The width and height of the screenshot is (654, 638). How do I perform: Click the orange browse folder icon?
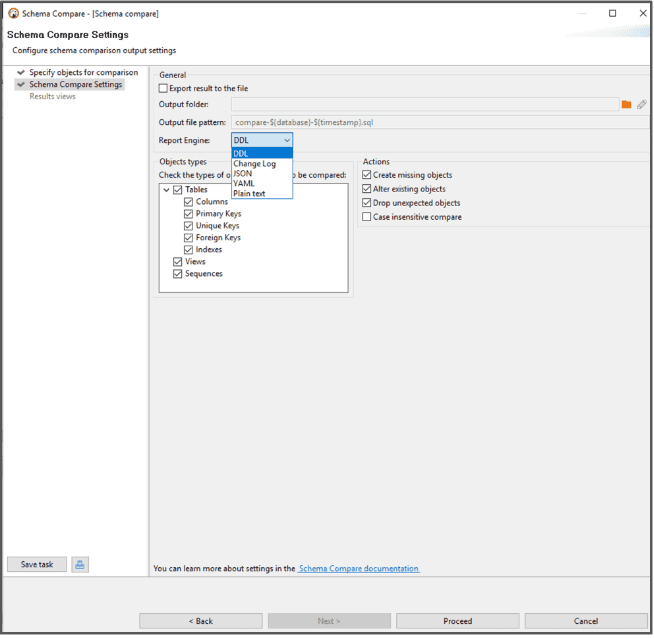click(626, 104)
